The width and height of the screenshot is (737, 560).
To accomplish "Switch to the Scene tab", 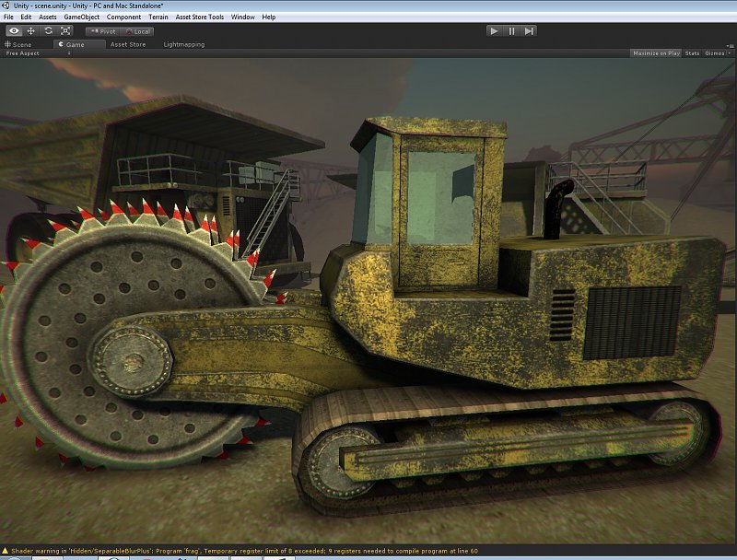I will coord(18,44).
